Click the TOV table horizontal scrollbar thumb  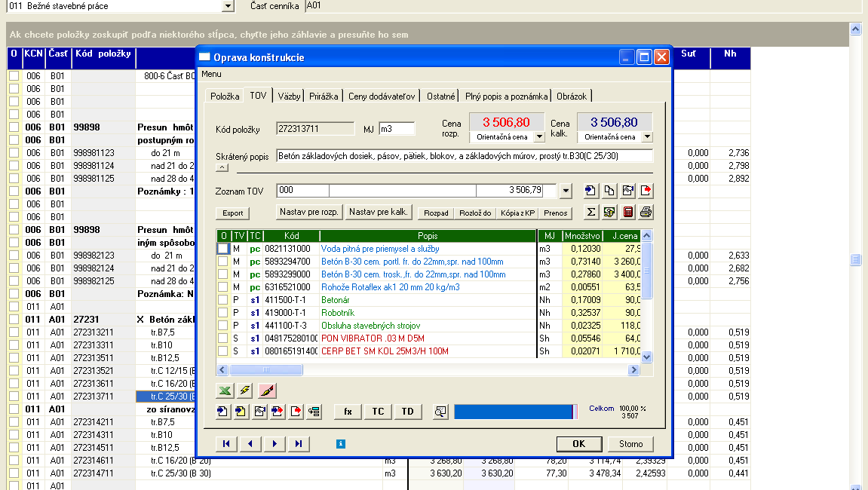tap(265, 370)
